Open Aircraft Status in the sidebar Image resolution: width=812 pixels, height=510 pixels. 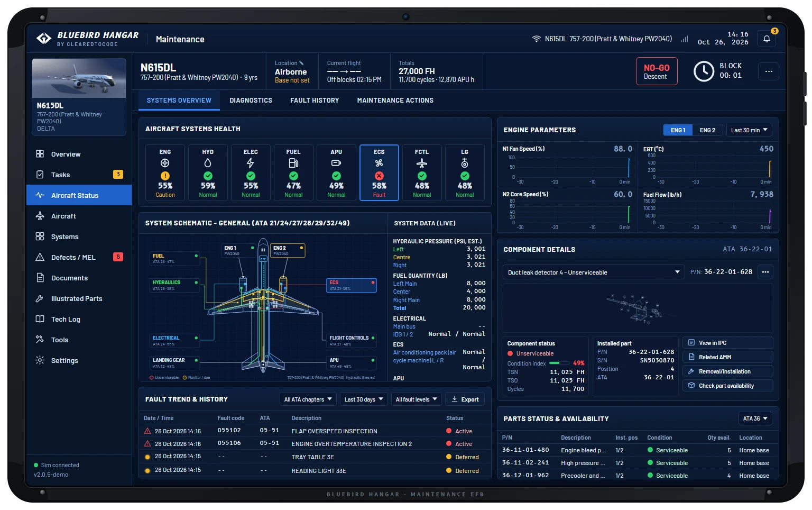click(x=79, y=195)
